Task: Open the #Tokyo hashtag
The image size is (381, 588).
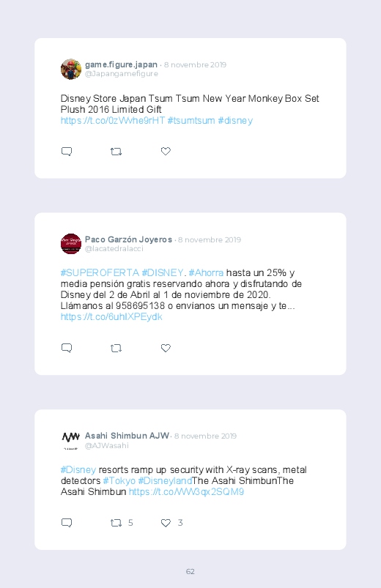Action: coord(119,481)
